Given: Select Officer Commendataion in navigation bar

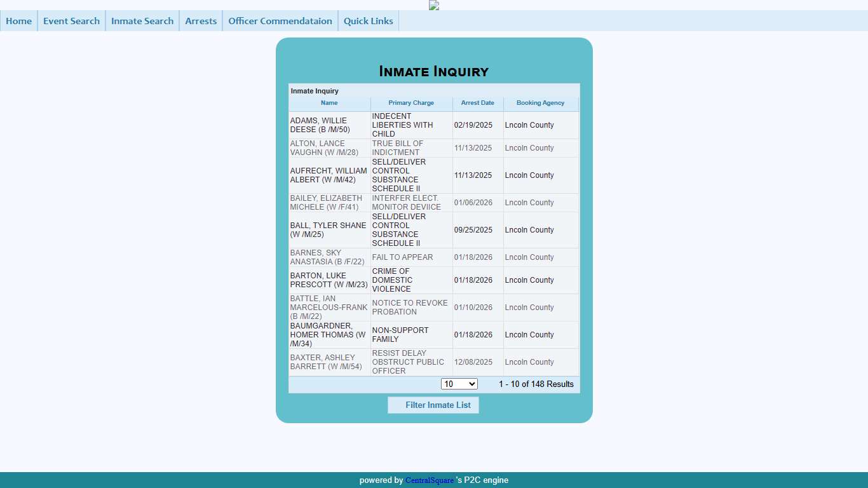Looking at the screenshot, I should coord(280,21).
